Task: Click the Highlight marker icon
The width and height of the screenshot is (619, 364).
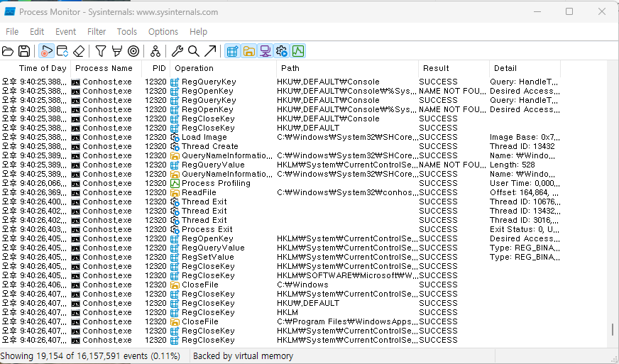Action: [116, 51]
